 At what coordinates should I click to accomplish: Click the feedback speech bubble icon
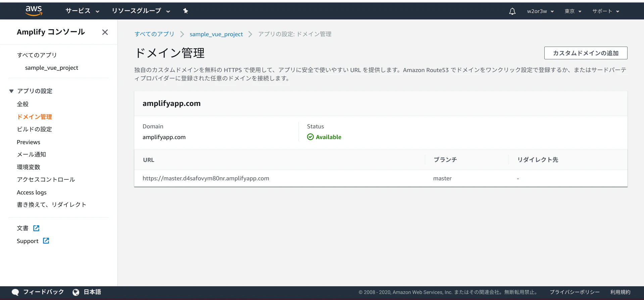(15, 292)
